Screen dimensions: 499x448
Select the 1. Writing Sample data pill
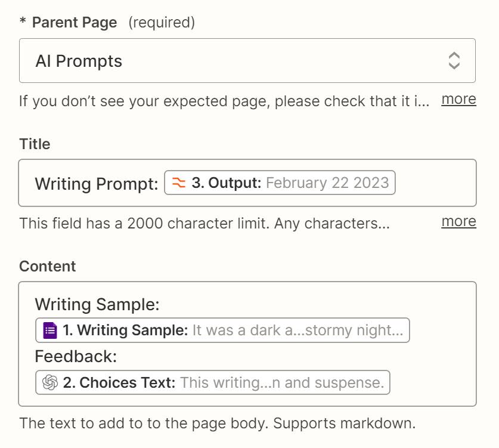pos(222,330)
